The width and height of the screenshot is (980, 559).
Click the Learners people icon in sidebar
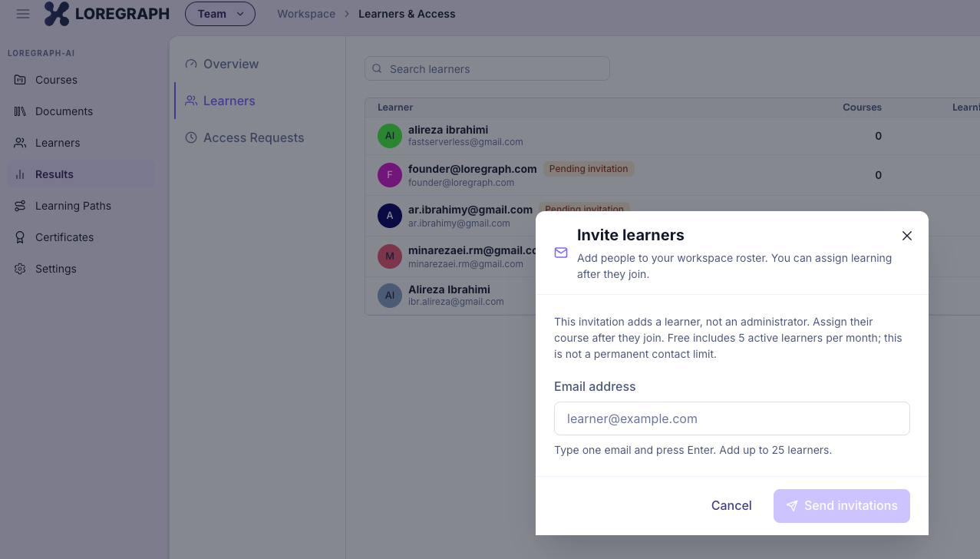20,143
